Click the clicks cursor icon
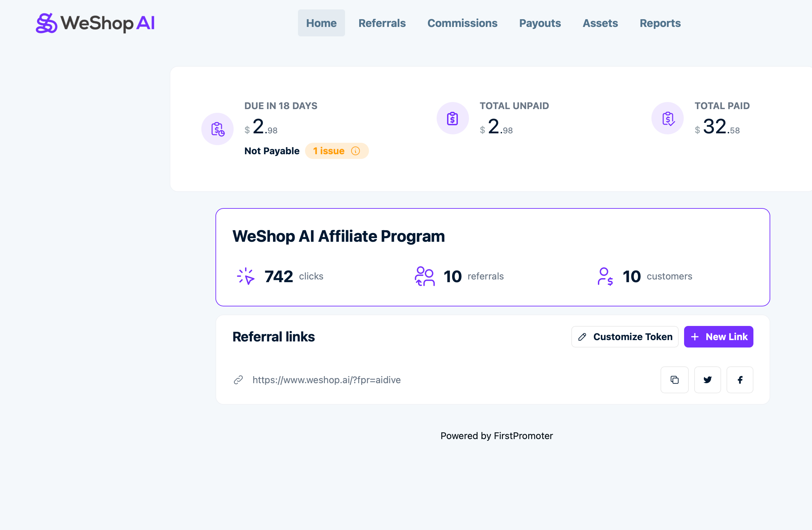The image size is (812, 530). pos(246,276)
